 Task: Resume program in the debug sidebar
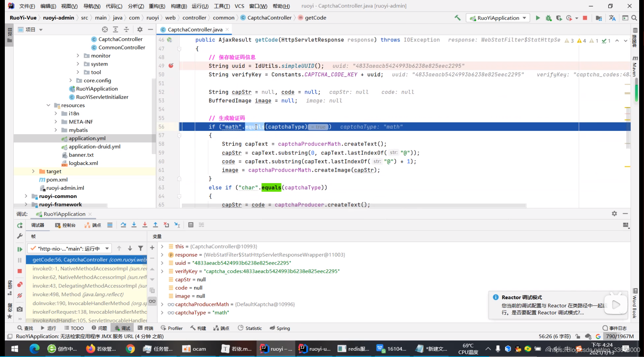20,249
